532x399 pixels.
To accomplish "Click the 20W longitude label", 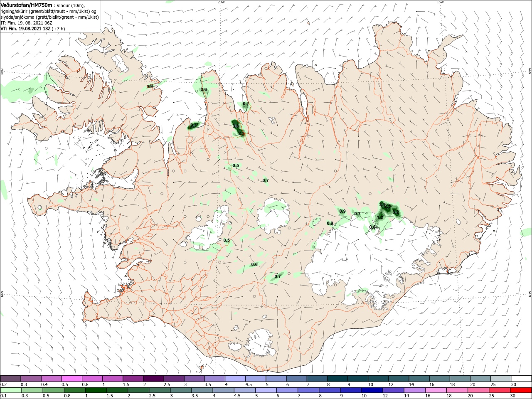I will pyautogui.click(x=221, y=2).
